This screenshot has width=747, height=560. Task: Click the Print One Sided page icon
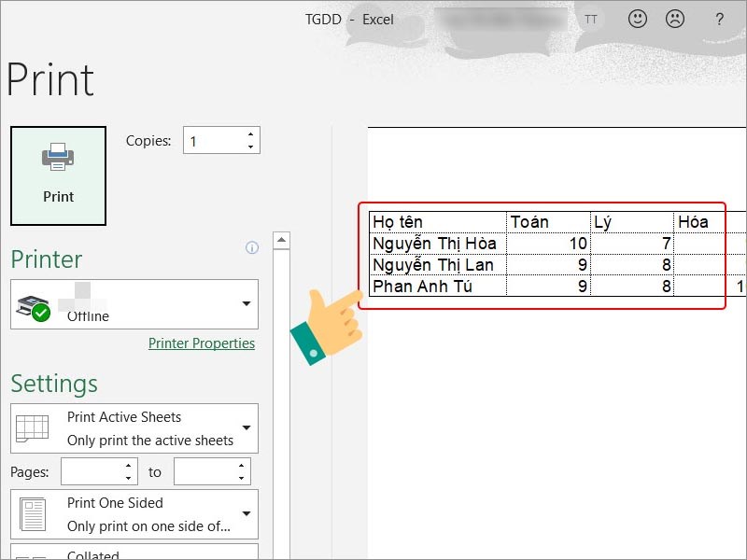[32, 514]
